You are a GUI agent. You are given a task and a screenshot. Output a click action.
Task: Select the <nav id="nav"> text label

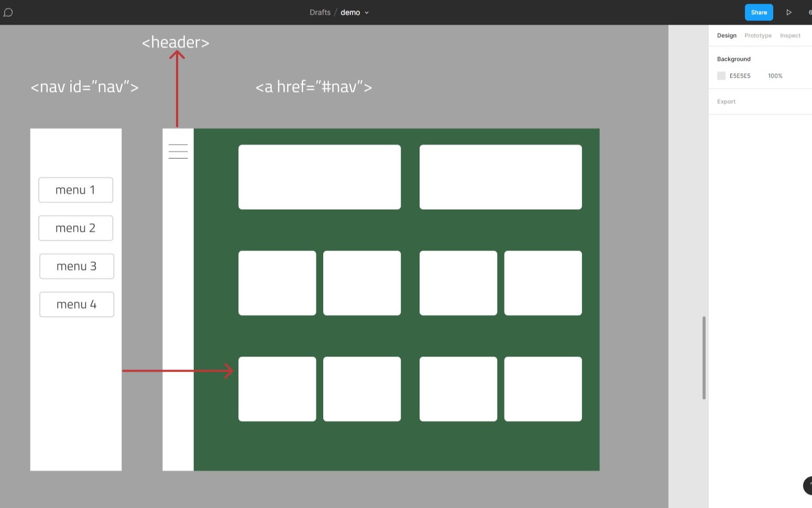(x=84, y=87)
